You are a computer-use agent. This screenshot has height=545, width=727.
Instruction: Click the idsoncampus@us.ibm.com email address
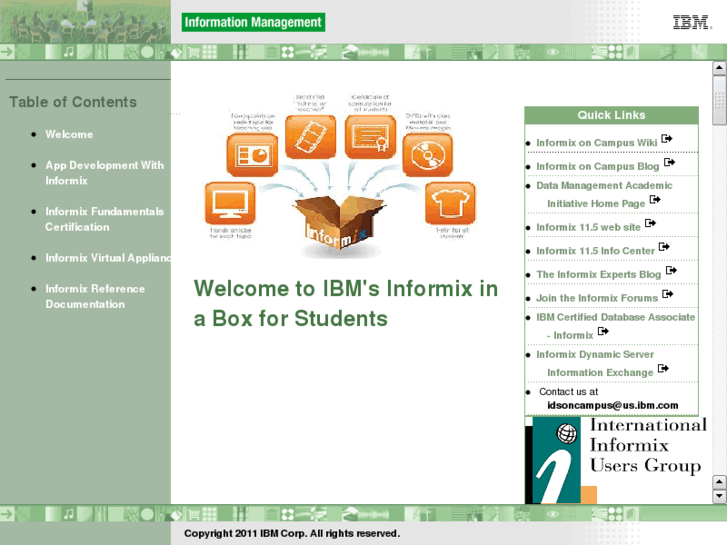point(612,405)
